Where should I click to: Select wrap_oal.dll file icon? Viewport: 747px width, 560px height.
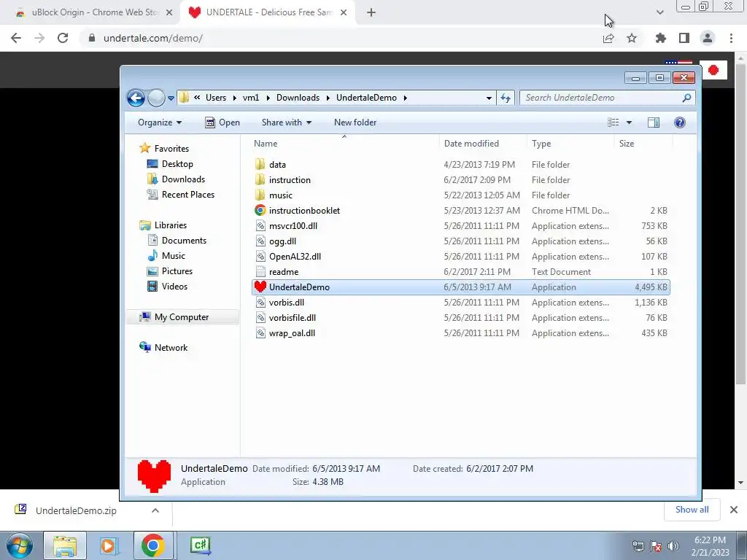coord(260,332)
